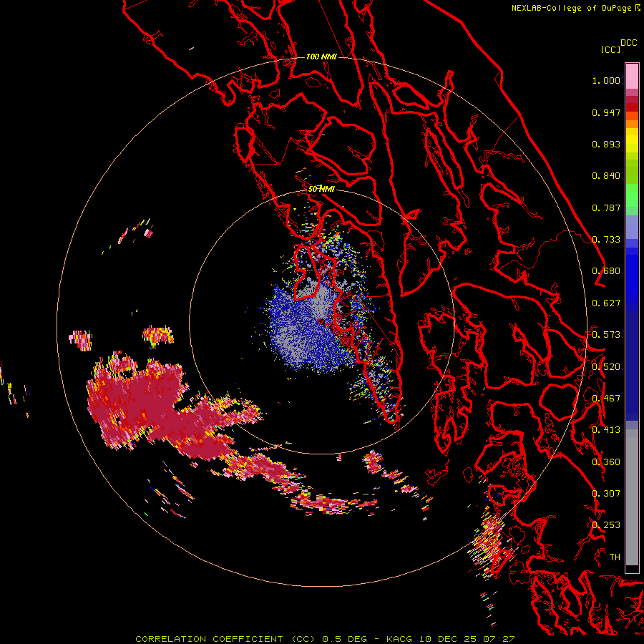
Task: Select the 0.627 legend value
Action: [606, 303]
